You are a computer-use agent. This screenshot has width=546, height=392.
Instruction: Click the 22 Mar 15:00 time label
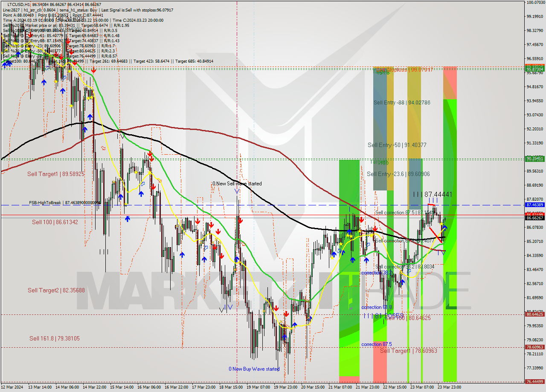point(395,387)
